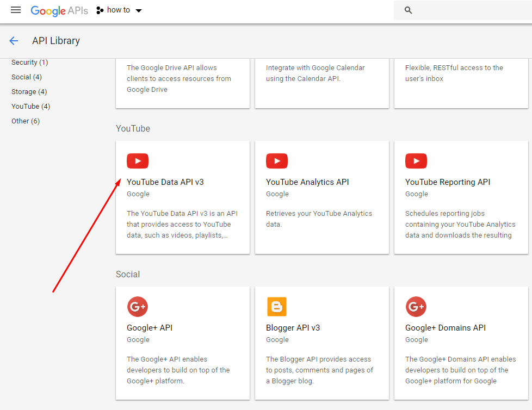Click the Google+ API icon
The image size is (532, 410).
[138, 307]
